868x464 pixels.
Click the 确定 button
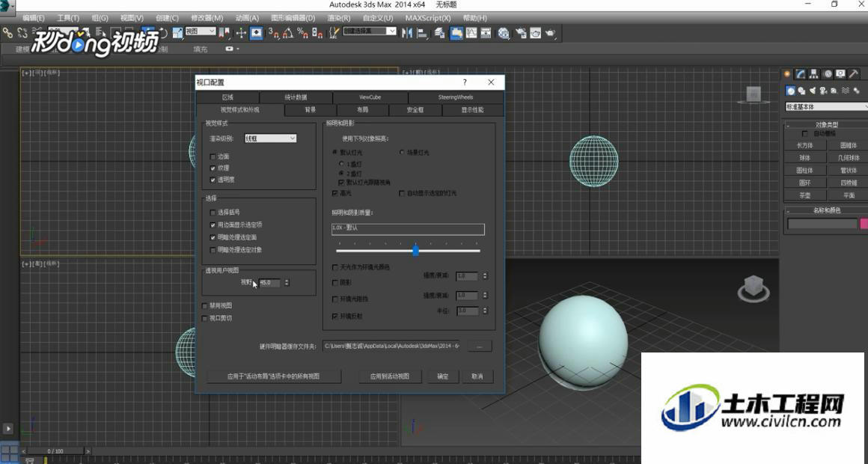443,376
